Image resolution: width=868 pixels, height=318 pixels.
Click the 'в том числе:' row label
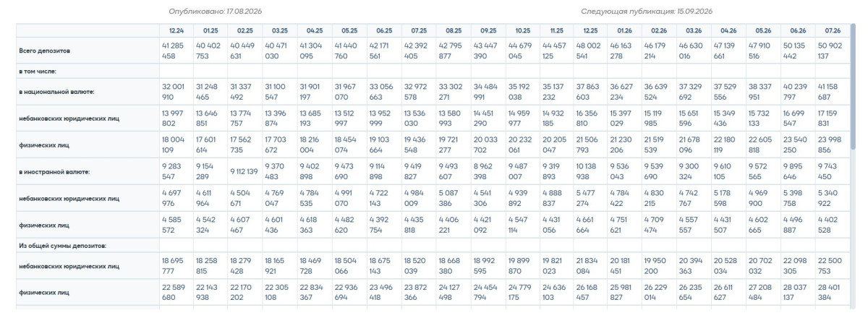click(x=36, y=72)
